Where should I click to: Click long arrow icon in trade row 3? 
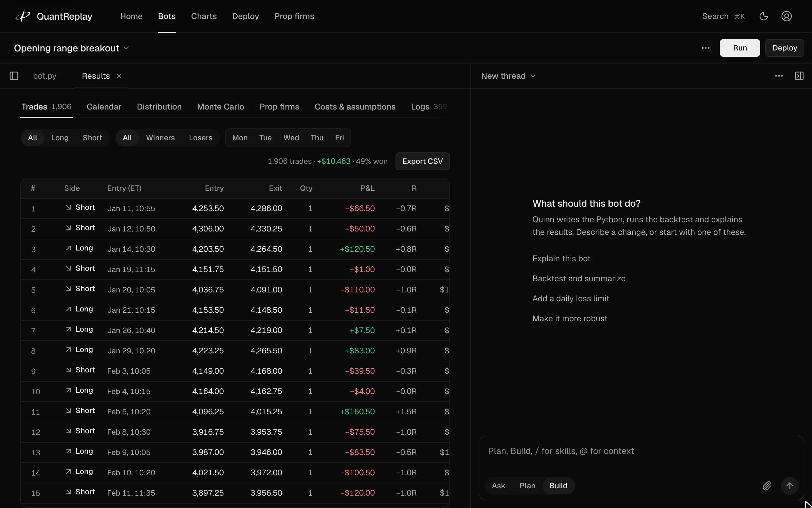pyautogui.click(x=69, y=248)
